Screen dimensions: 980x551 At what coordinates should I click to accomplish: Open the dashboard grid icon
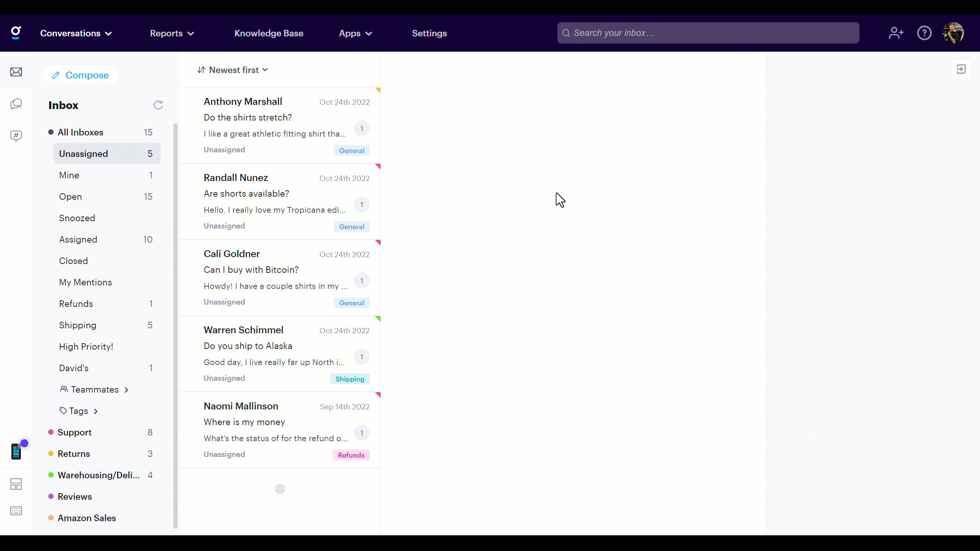point(16,484)
